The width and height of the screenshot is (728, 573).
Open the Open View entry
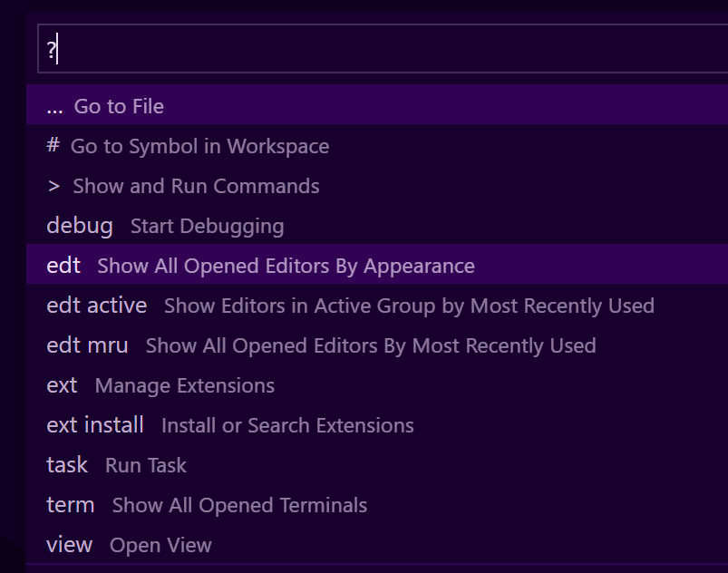click(160, 545)
